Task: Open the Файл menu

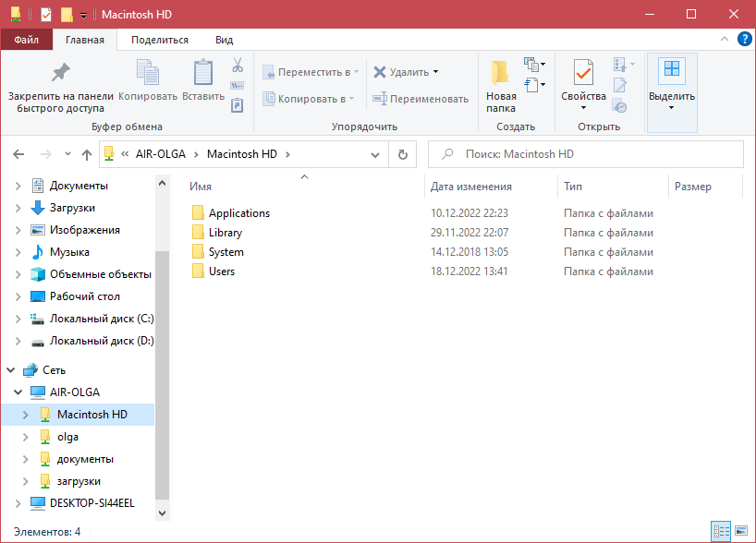Action: 26,40
